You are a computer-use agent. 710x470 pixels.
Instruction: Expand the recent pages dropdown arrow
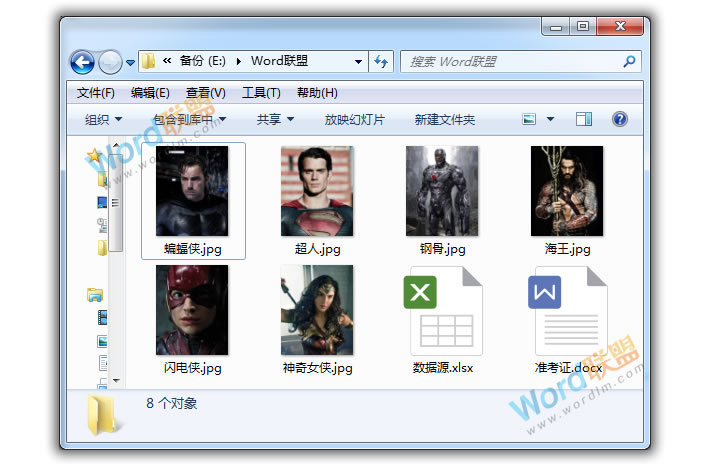point(130,63)
